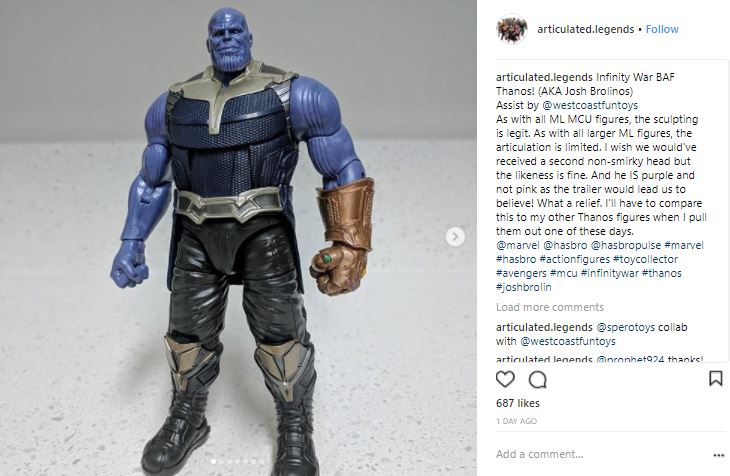730x476 pixels.
Task: Open comments using the speech bubble icon
Action: pos(537,380)
